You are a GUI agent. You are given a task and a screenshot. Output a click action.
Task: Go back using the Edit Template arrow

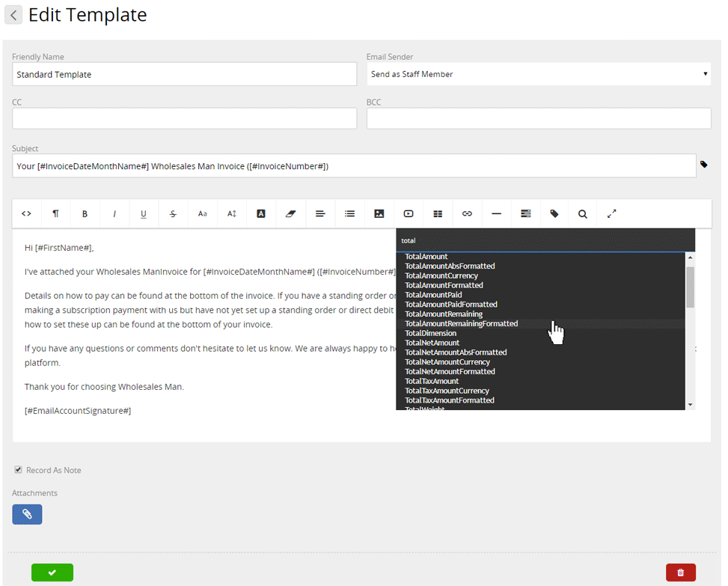(13, 15)
